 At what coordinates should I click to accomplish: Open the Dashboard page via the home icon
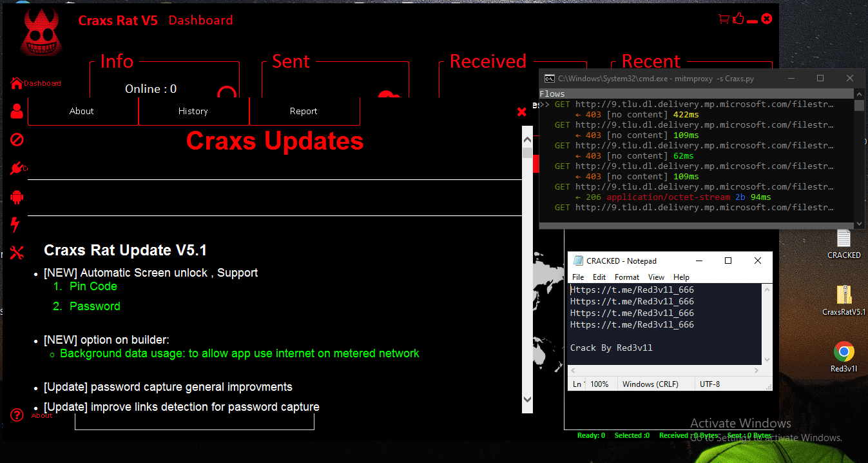click(x=16, y=83)
